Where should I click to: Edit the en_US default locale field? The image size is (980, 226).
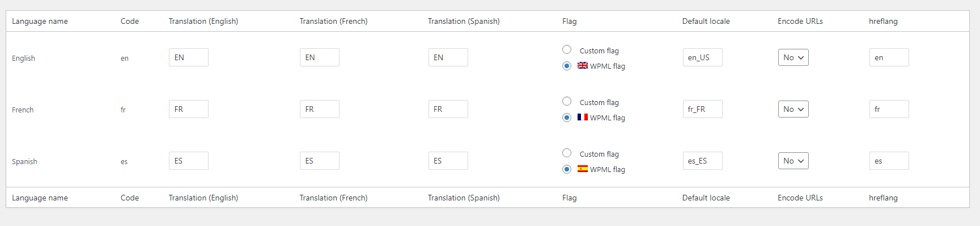tap(703, 57)
